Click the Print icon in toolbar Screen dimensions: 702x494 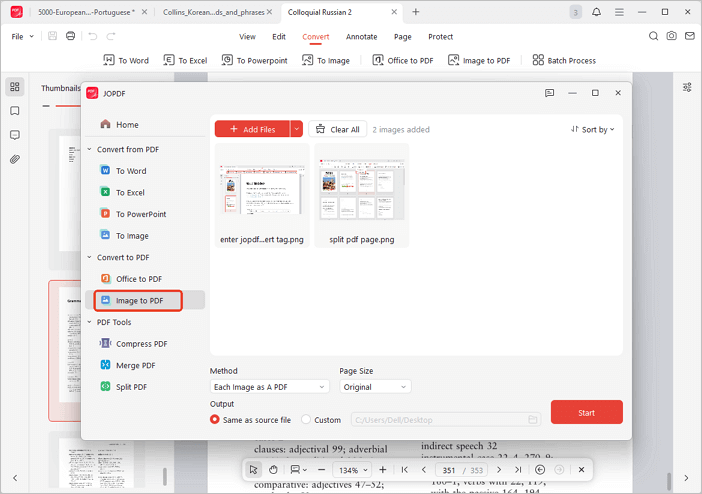[x=70, y=36]
